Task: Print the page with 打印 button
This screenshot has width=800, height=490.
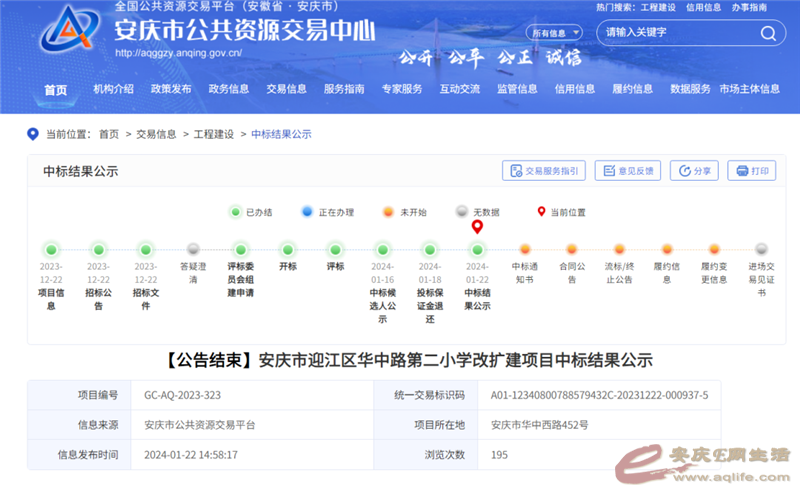Action: click(x=751, y=171)
